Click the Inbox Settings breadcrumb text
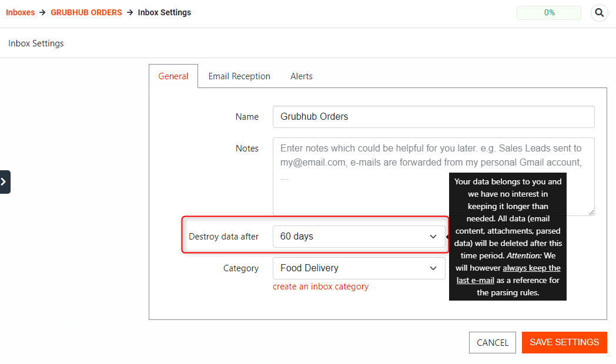Viewport: 616px width, 364px height. click(x=165, y=12)
